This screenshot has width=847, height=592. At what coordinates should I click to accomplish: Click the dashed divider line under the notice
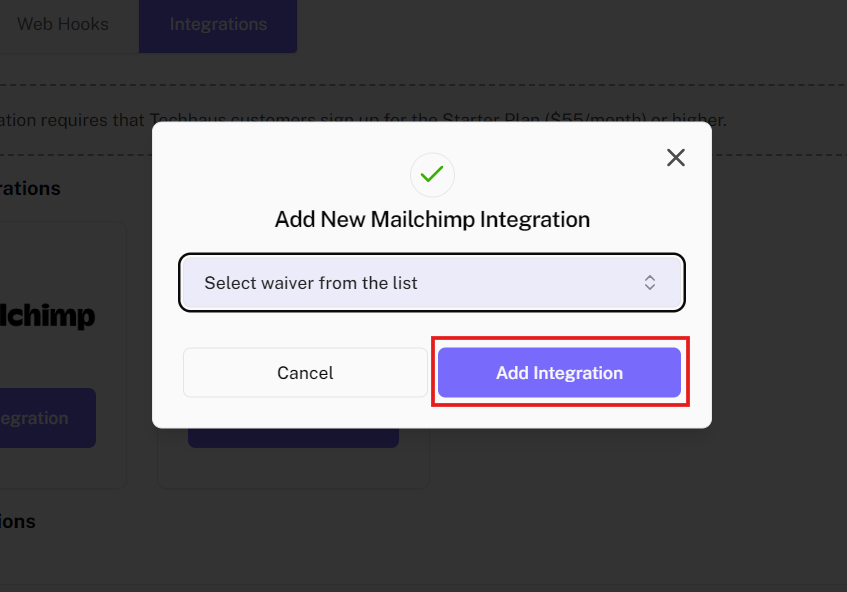pyautogui.click(x=780, y=154)
